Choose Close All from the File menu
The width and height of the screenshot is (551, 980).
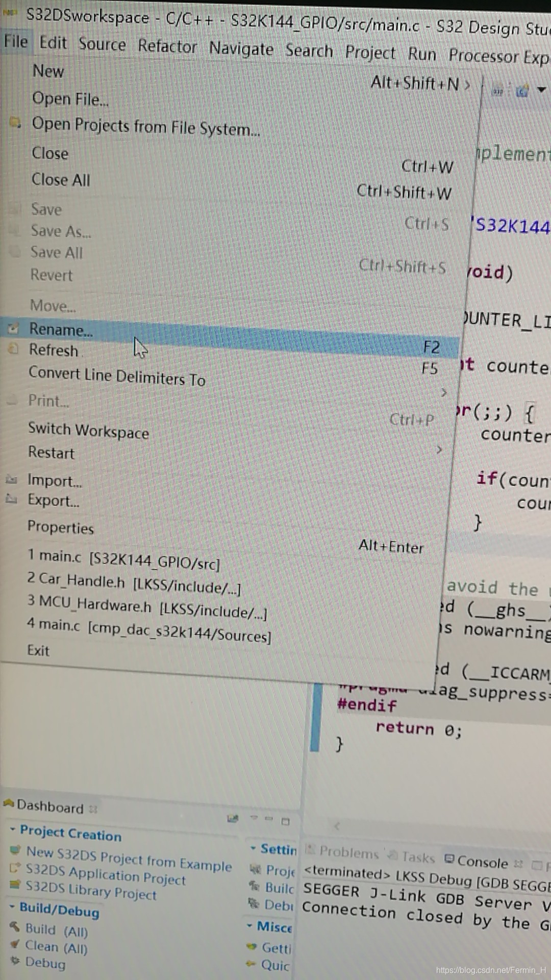[61, 180]
